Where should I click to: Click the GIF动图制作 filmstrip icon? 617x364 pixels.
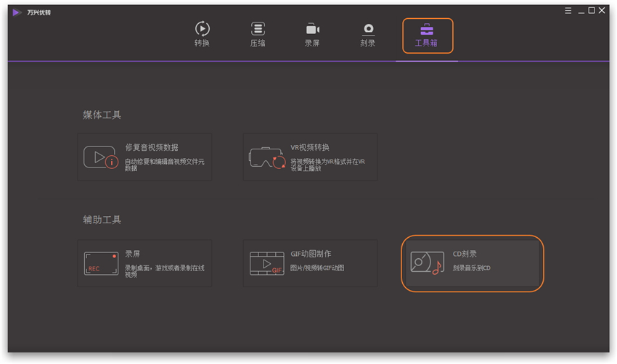267,263
